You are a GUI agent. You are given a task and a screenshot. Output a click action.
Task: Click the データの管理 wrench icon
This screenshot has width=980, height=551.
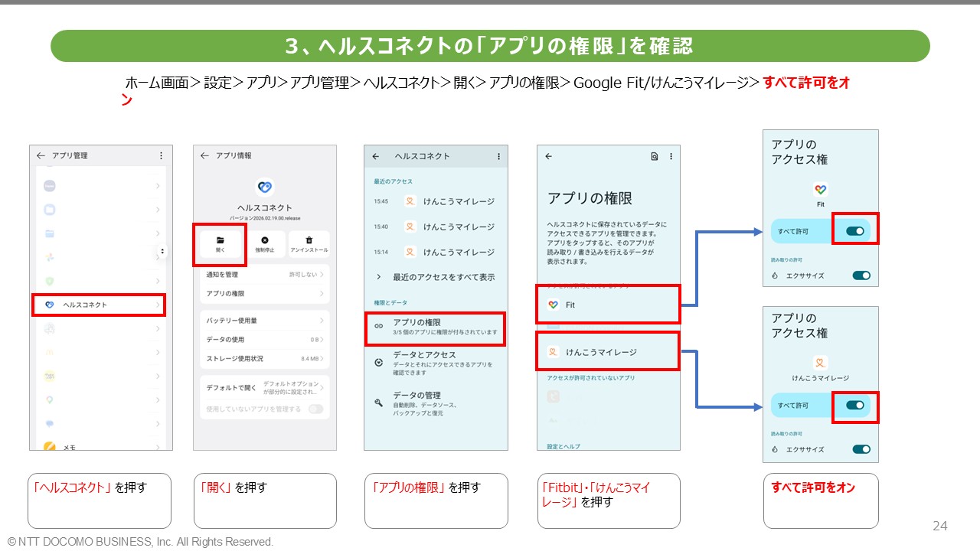pos(378,402)
